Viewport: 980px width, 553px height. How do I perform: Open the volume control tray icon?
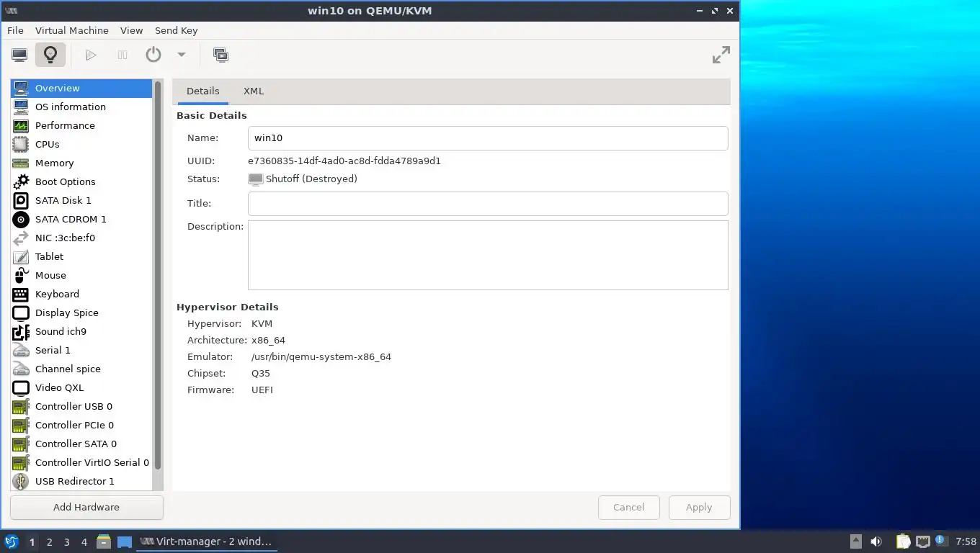click(x=876, y=541)
